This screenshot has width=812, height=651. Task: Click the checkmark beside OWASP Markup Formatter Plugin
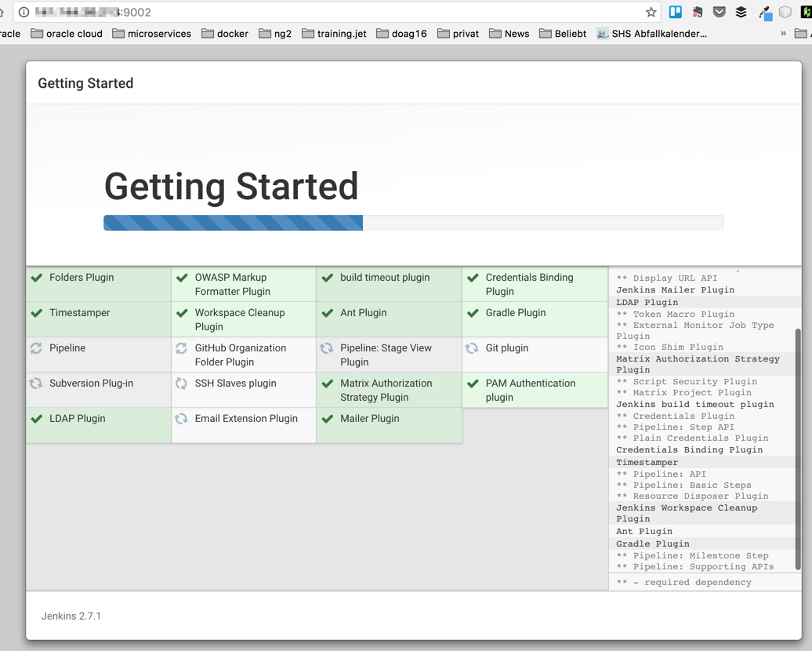click(182, 278)
